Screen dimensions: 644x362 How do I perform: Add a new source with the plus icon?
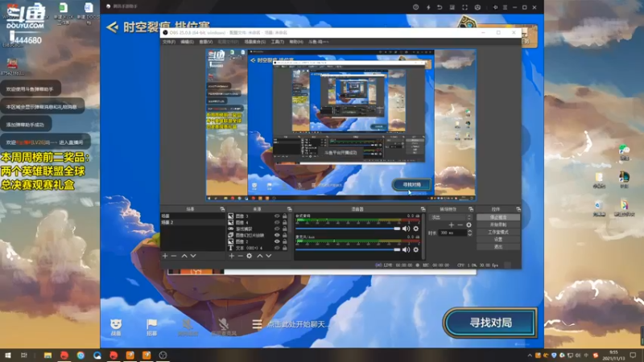[232, 256]
